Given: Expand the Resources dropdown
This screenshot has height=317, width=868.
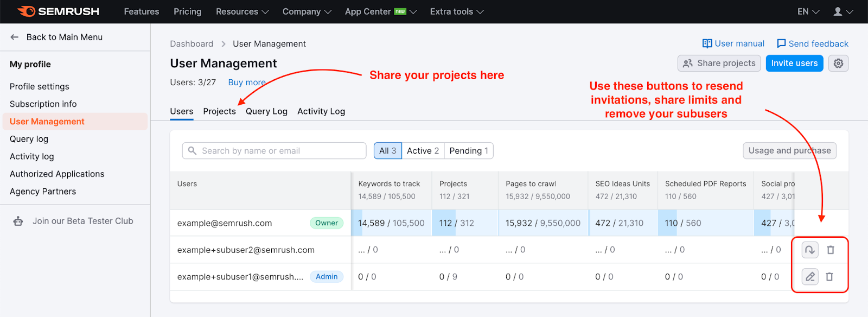Looking at the screenshot, I should (242, 11).
